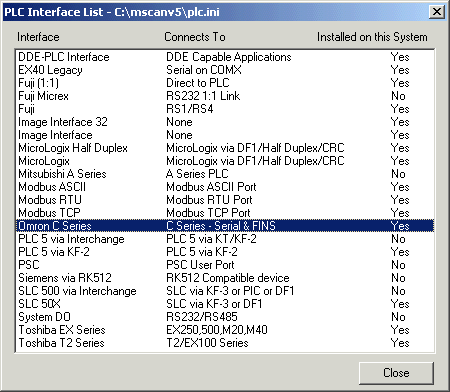Click 'DDE Capable Applications' cell
The image size is (450, 392).
tap(229, 57)
